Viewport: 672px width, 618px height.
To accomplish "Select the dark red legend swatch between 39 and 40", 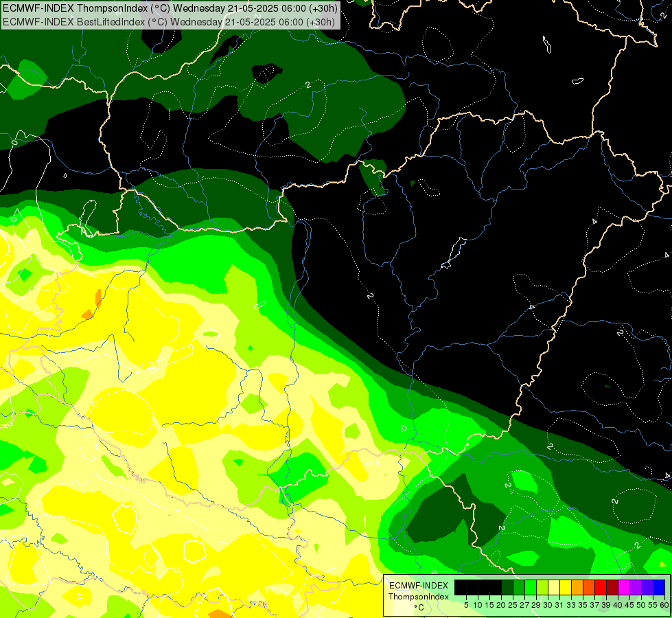I will (x=612, y=587).
